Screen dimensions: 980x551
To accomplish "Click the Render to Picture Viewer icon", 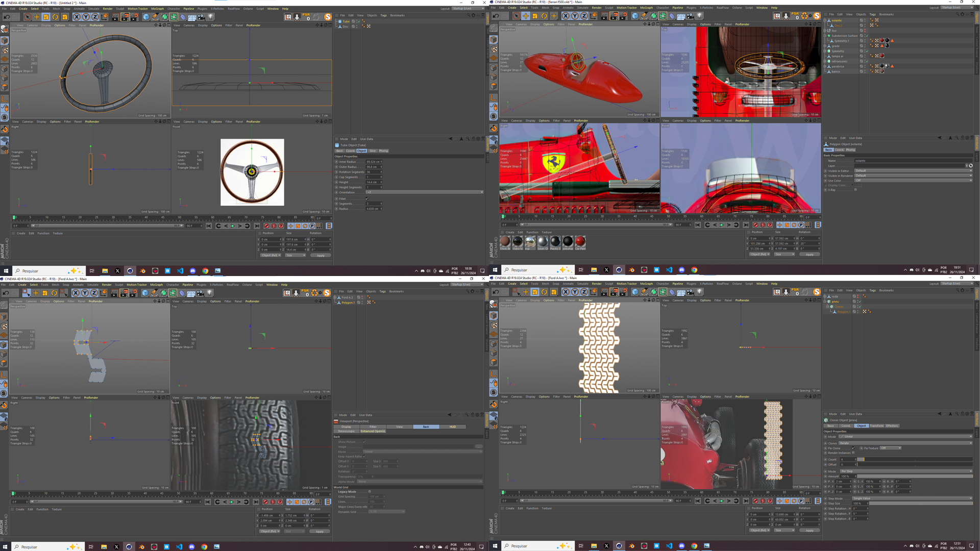I will (125, 17).
